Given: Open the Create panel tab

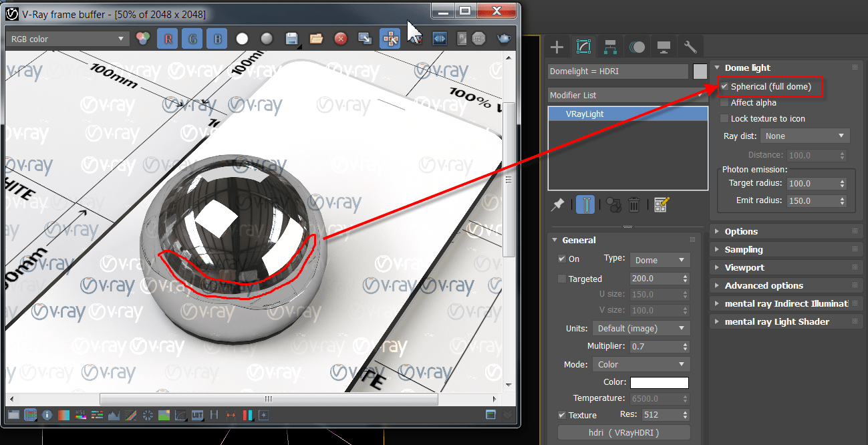Looking at the screenshot, I should 557,47.
